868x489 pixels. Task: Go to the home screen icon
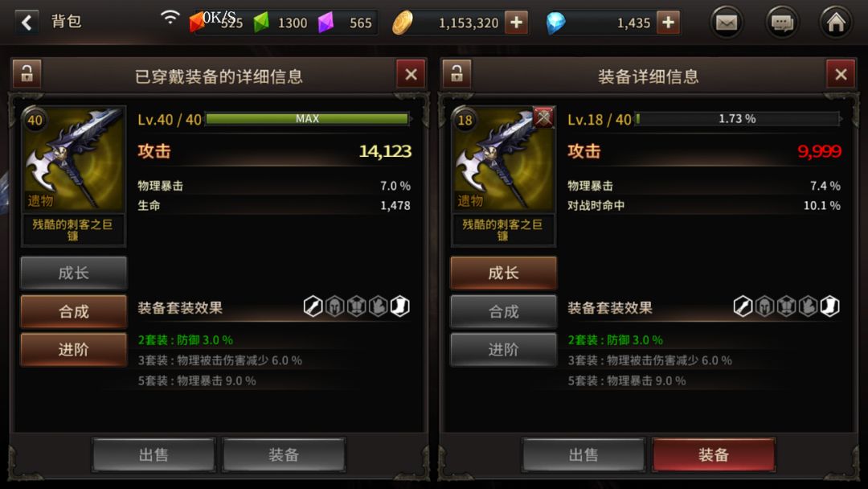[x=835, y=23]
